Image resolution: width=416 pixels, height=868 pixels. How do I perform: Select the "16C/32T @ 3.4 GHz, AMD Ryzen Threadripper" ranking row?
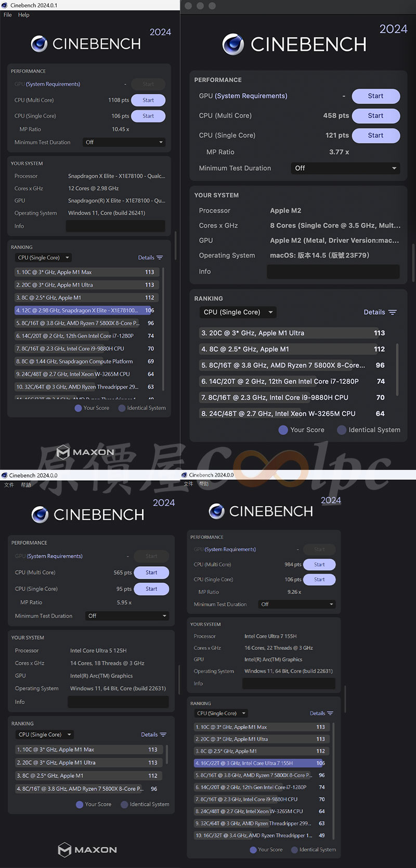[261, 836]
